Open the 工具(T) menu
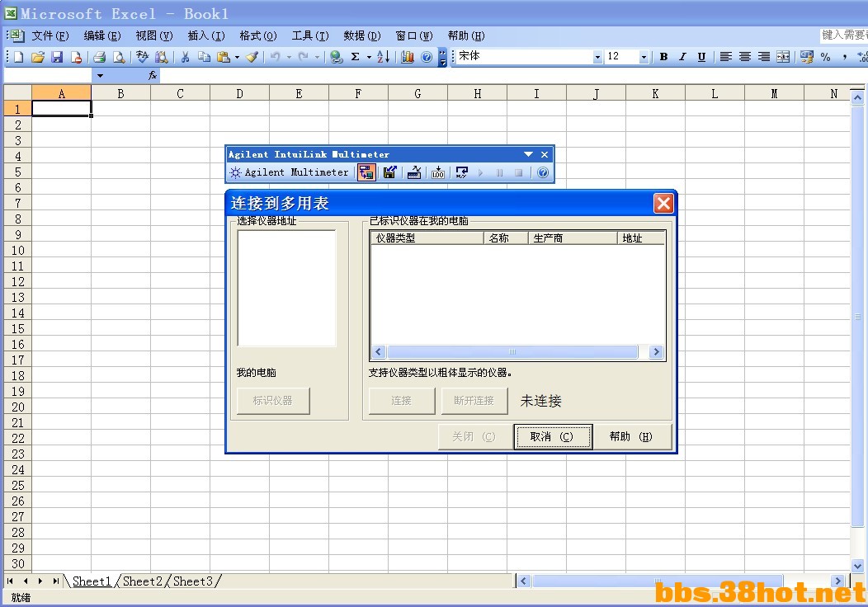The width and height of the screenshot is (868, 607). tap(310, 36)
